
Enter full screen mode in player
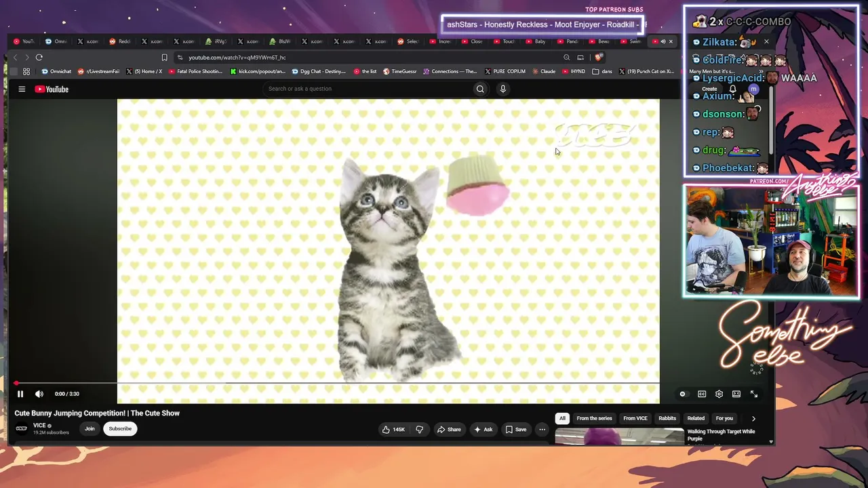coord(754,394)
